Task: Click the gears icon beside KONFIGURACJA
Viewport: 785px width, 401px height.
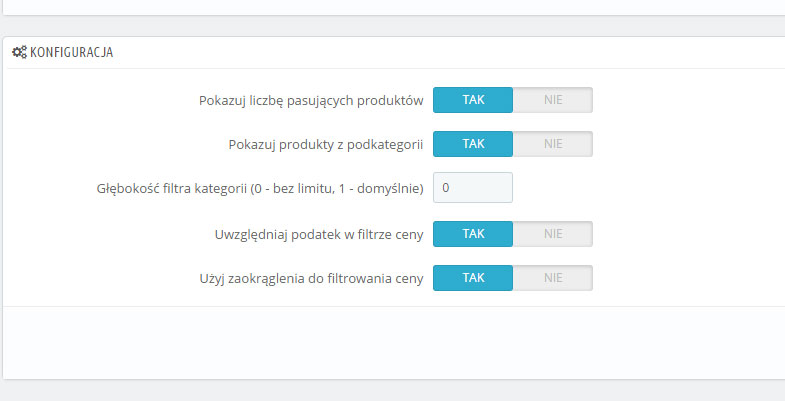Action: [x=19, y=53]
